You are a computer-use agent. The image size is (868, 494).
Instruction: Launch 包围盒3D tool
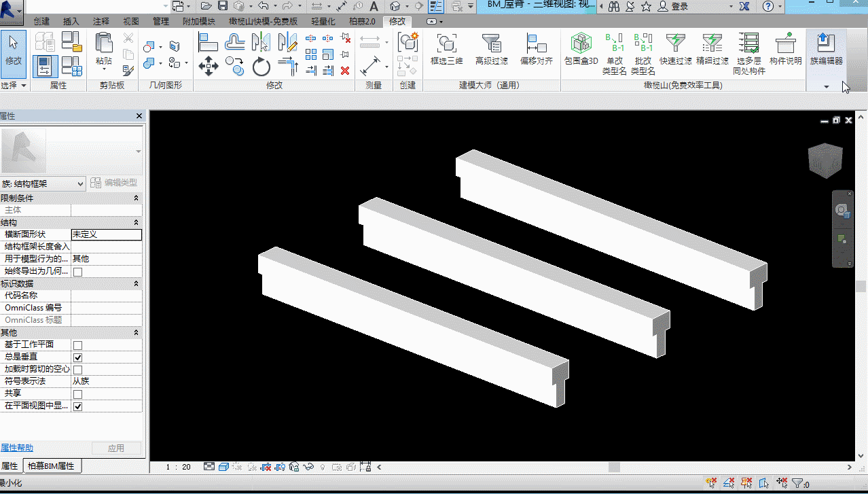click(581, 49)
